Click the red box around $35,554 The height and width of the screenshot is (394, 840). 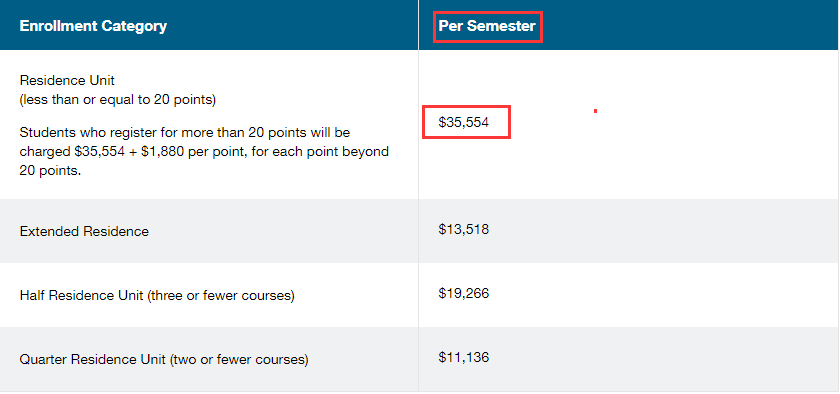tap(467, 122)
